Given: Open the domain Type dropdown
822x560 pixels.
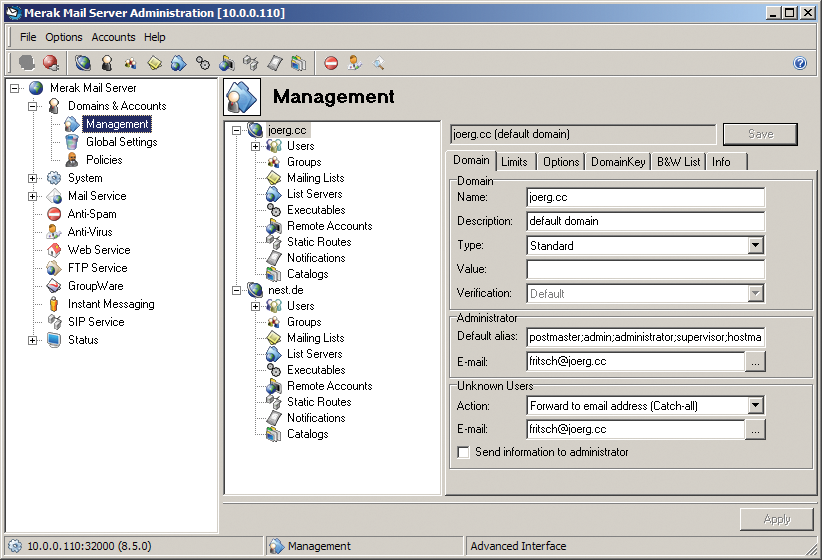Looking at the screenshot, I should (x=755, y=245).
